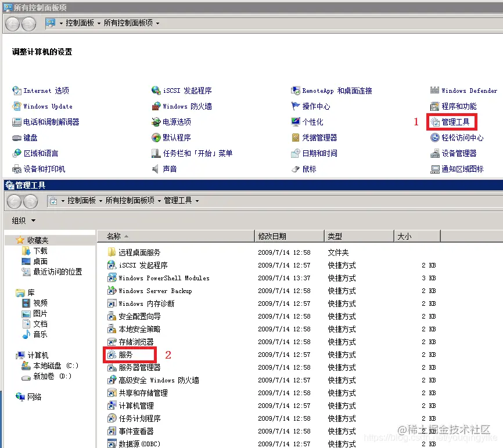Viewport: 503px width, 448px height.
Task: Click the 管理工具 icon in Control Panel
Action: click(434, 122)
